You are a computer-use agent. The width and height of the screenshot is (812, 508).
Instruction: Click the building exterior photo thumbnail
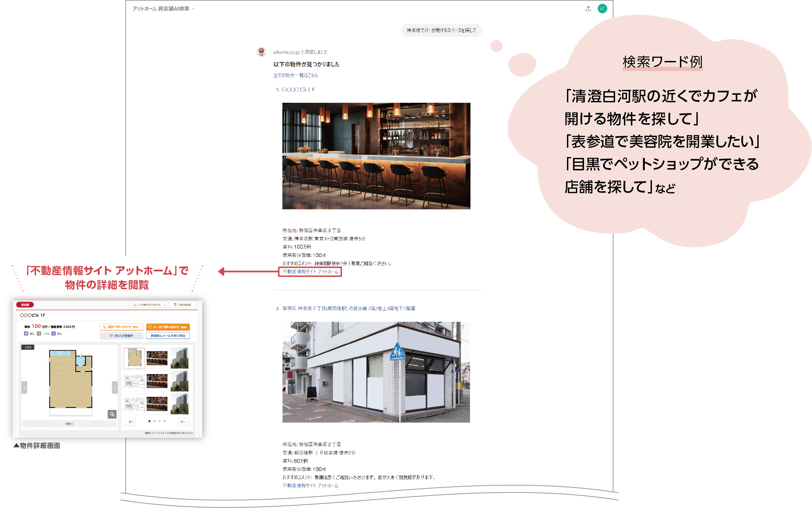coord(180,358)
